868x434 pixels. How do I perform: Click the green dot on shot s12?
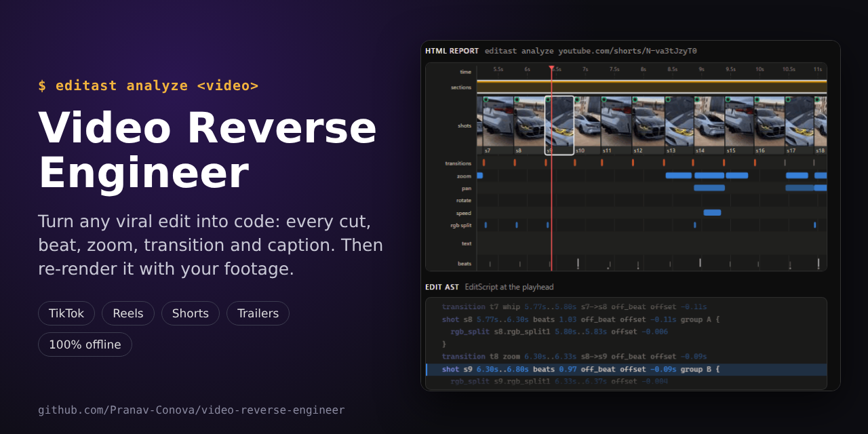pos(635,99)
